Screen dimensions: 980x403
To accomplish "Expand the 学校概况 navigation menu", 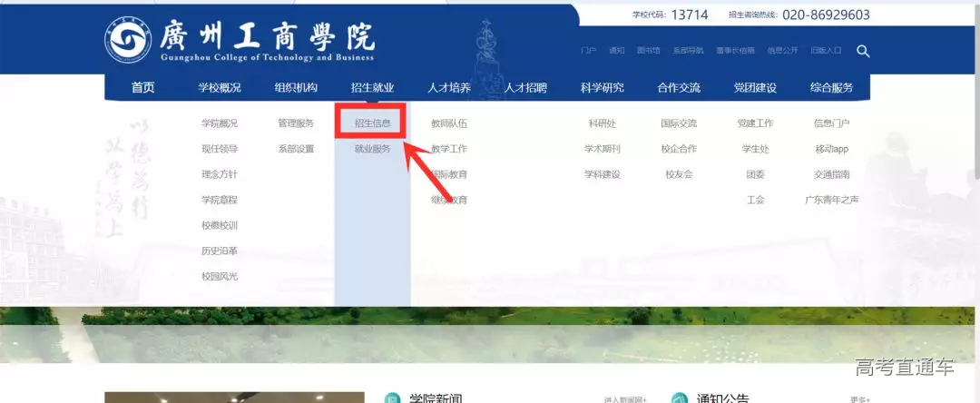I will click(x=220, y=88).
